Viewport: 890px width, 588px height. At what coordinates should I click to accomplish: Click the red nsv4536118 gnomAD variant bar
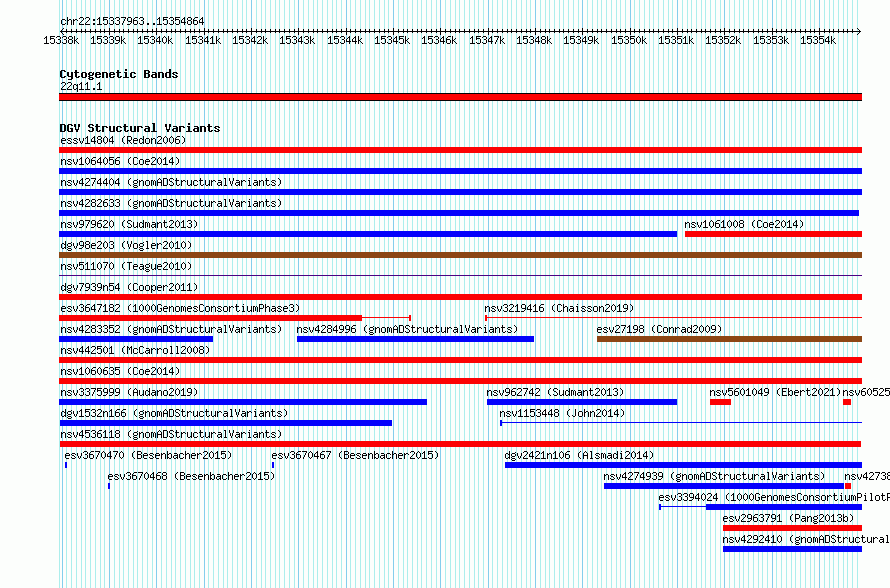(460, 444)
